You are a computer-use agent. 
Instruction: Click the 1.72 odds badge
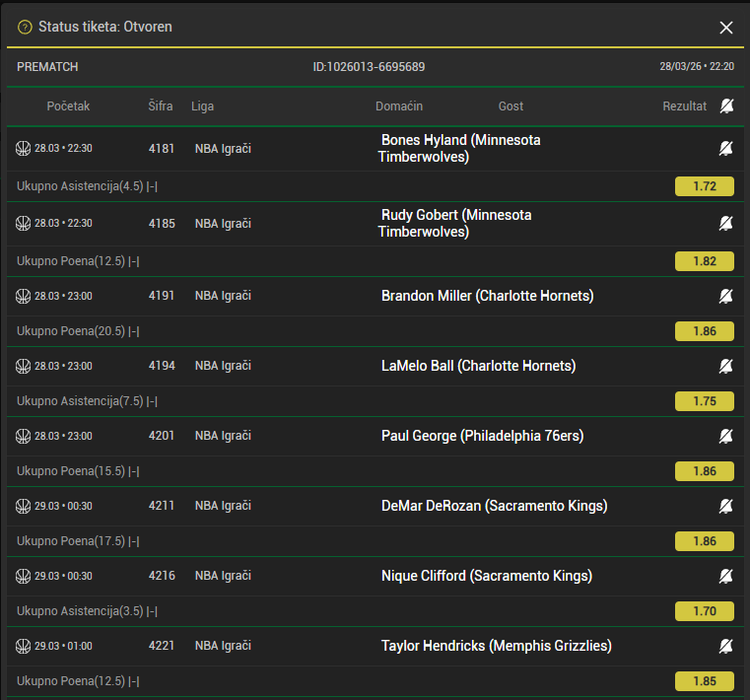(x=704, y=186)
